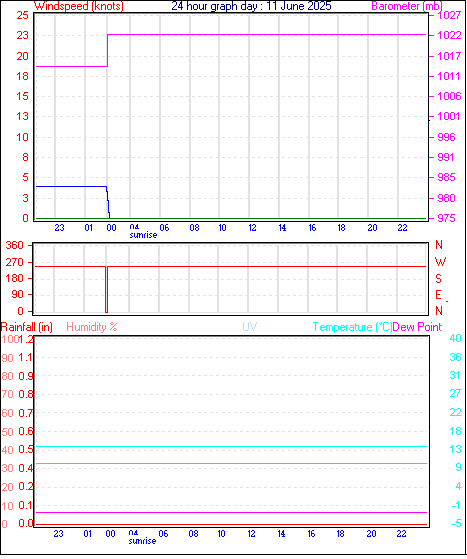Click the E compass direction label

coord(438,295)
